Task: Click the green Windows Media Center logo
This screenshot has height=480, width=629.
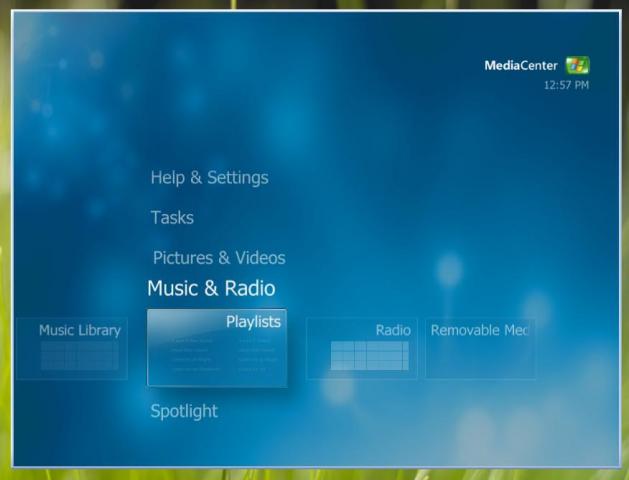Action: pos(577,66)
